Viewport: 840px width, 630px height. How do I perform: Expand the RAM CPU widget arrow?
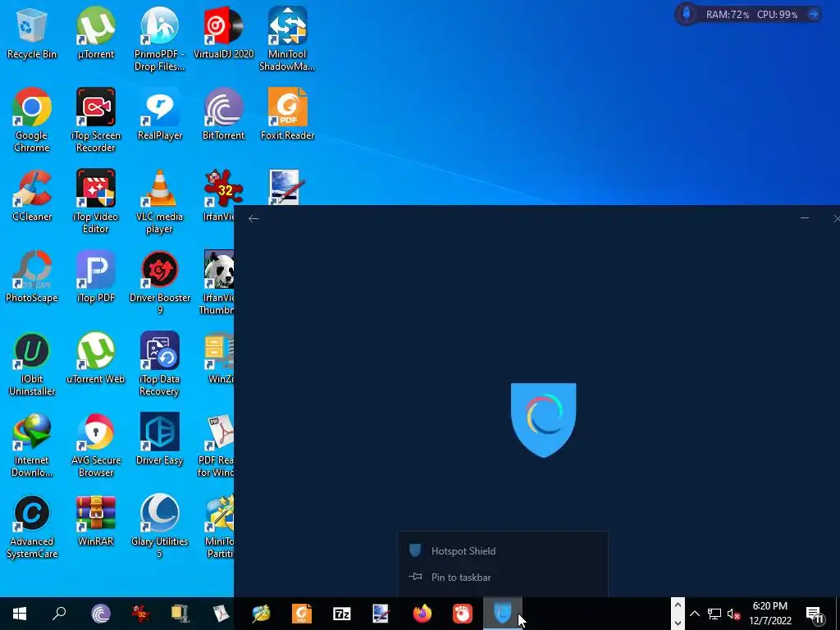pyautogui.click(x=813, y=14)
